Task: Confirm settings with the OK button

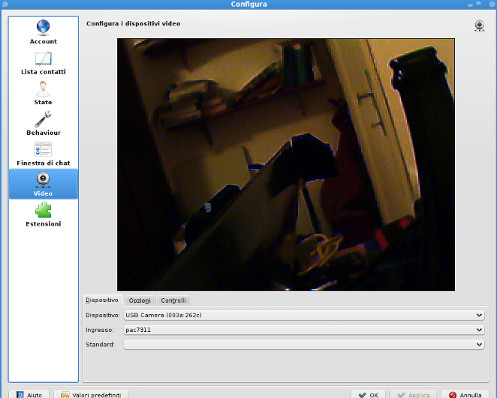Action: click(x=368, y=395)
